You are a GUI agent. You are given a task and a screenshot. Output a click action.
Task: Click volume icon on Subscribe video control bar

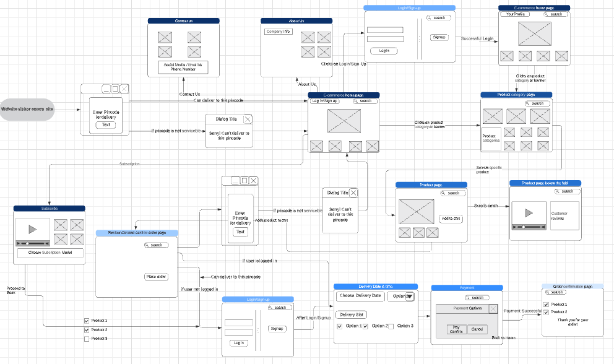(x=47, y=243)
